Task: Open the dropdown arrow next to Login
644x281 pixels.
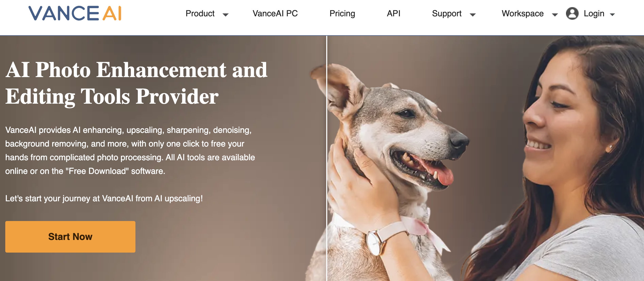Action: [612, 15]
